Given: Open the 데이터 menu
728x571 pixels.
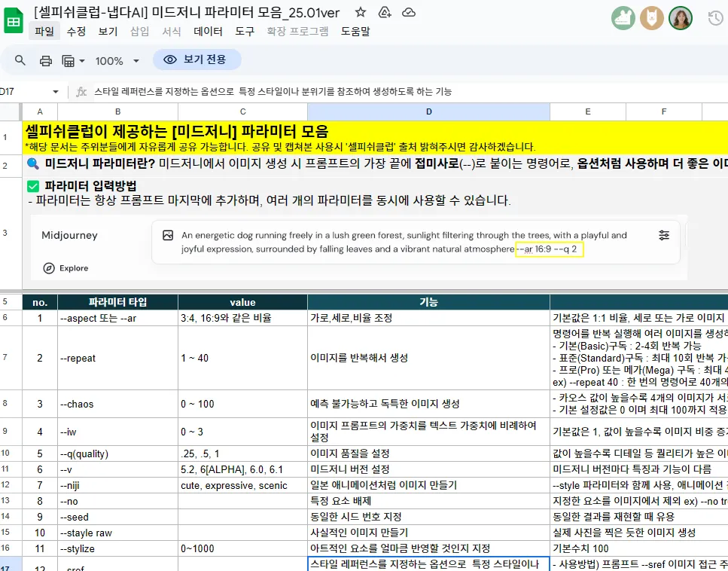Looking at the screenshot, I should [x=208, y=31].
